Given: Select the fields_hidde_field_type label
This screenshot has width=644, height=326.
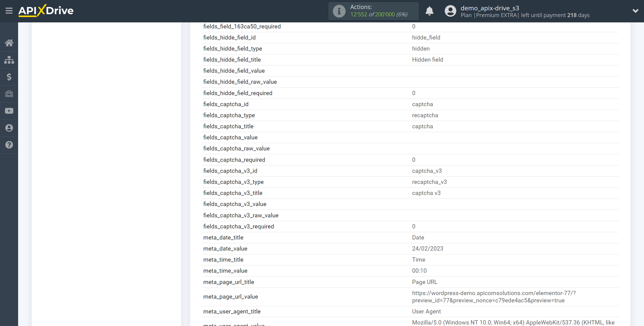Looking at the screenshot, I should (233, 49).
